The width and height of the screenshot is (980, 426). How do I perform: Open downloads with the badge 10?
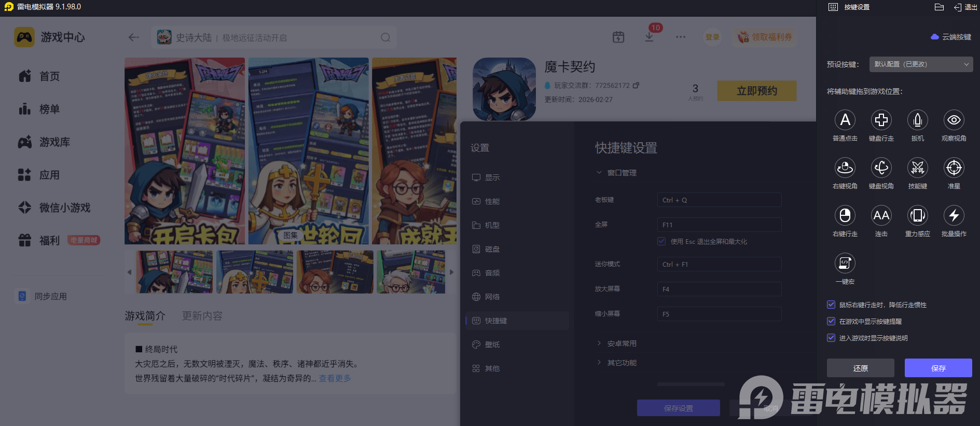click(649, 37)
